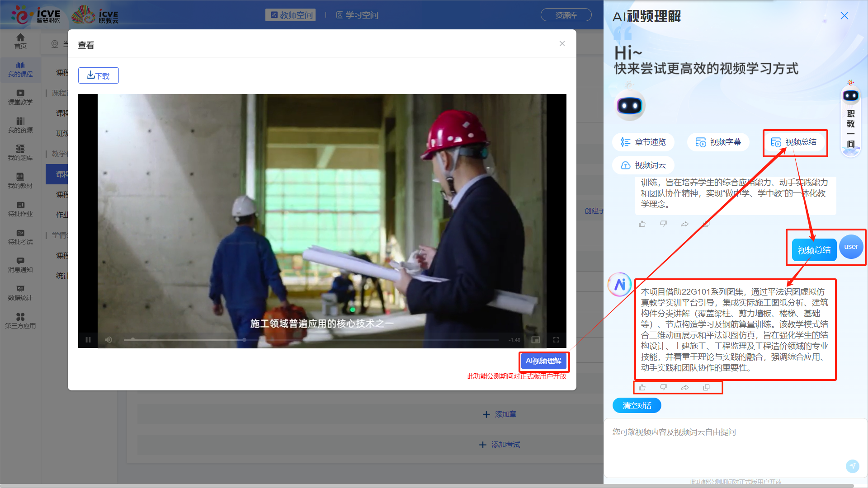
Task: Choose the 视频总结 summary option
Action: [x=794, y=142]
